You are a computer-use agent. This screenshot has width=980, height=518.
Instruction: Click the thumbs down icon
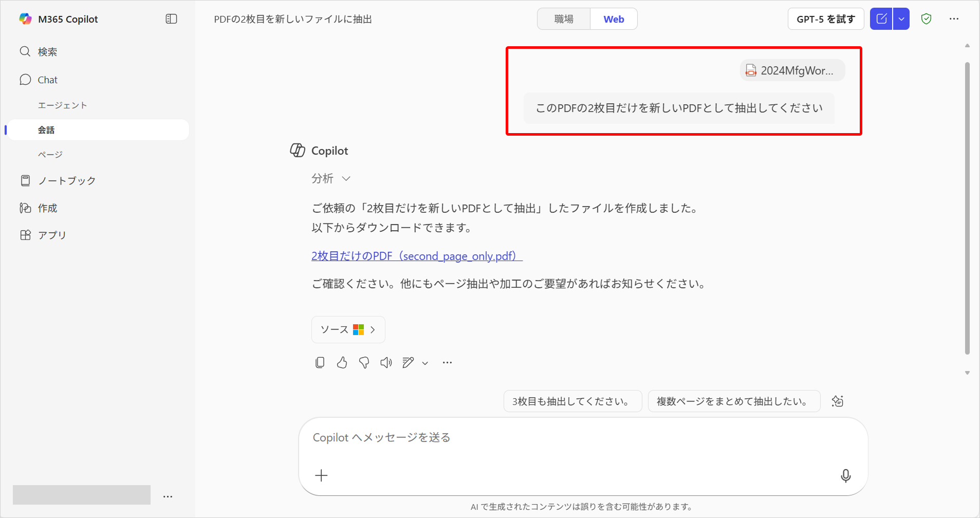pos(364,363)
